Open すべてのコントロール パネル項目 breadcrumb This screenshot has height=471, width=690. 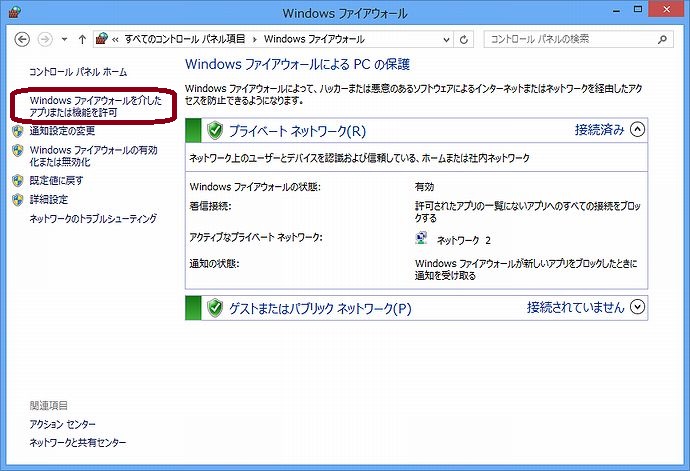tap(184, 39)
